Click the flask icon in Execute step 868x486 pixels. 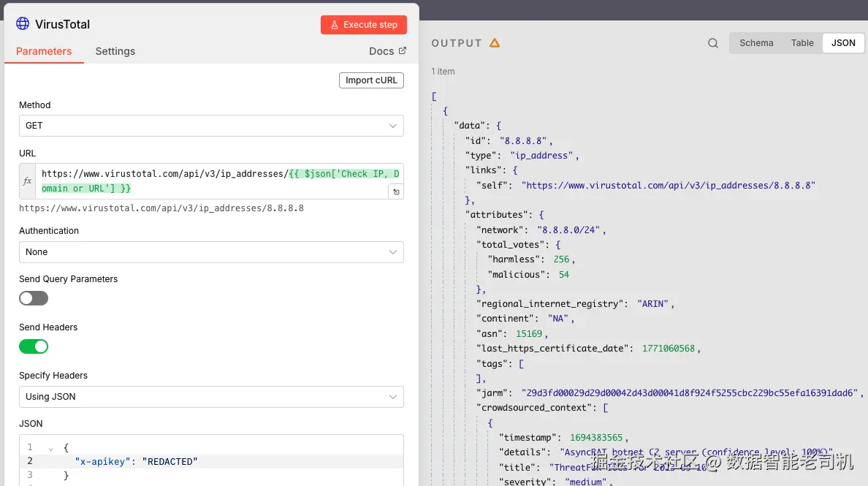click(335, 25)
